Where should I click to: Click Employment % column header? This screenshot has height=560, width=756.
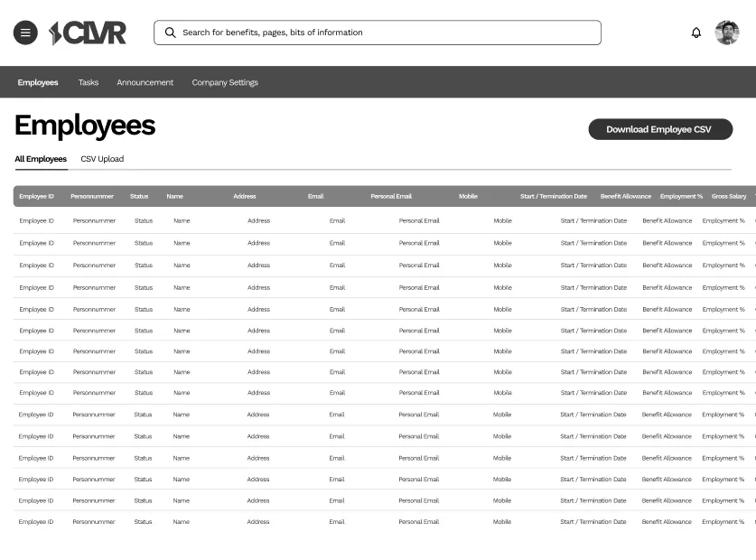681,196
